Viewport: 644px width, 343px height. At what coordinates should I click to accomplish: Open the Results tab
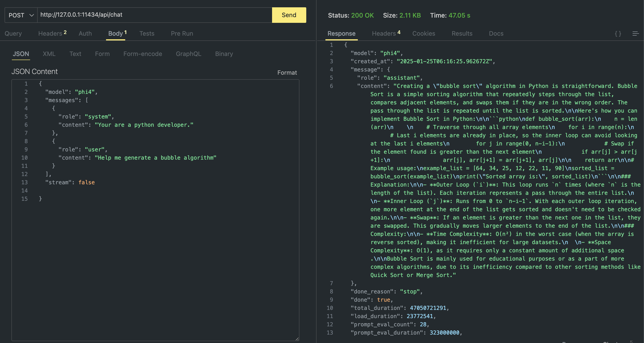click(x=462, y=34)
